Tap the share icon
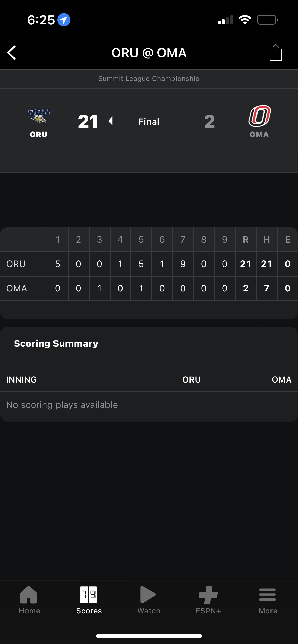The width and height of the screenshot is (298, 644). [x=276, y=53]
